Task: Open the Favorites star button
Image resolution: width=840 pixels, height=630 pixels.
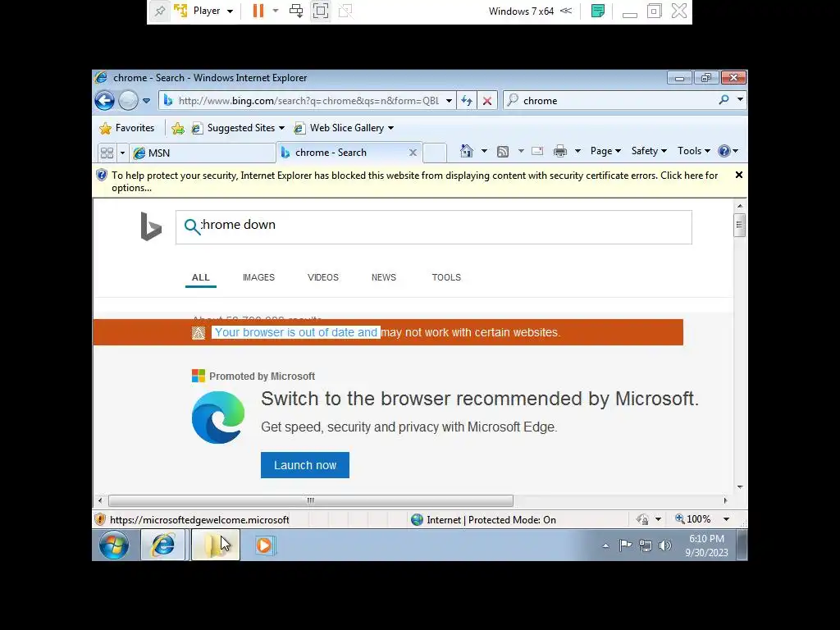Action: point(127,128)
